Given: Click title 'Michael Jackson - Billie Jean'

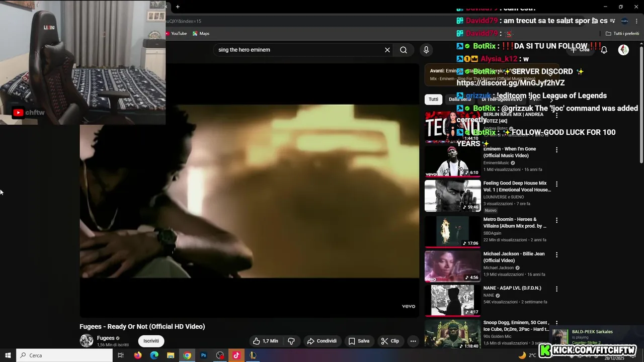Looking at the screenshot, I should tap(514, 257).
